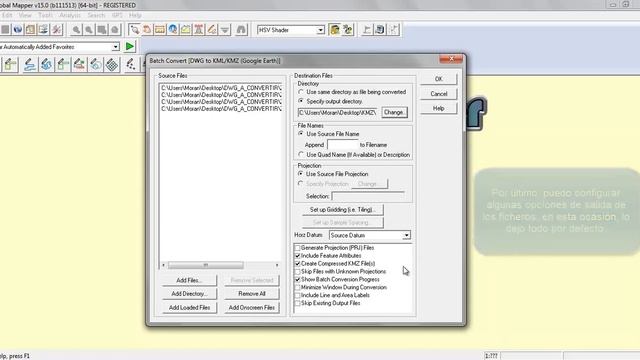Toggle the hill shading icon
Viewport: 640px width, 360px height.
coord(335,29)
